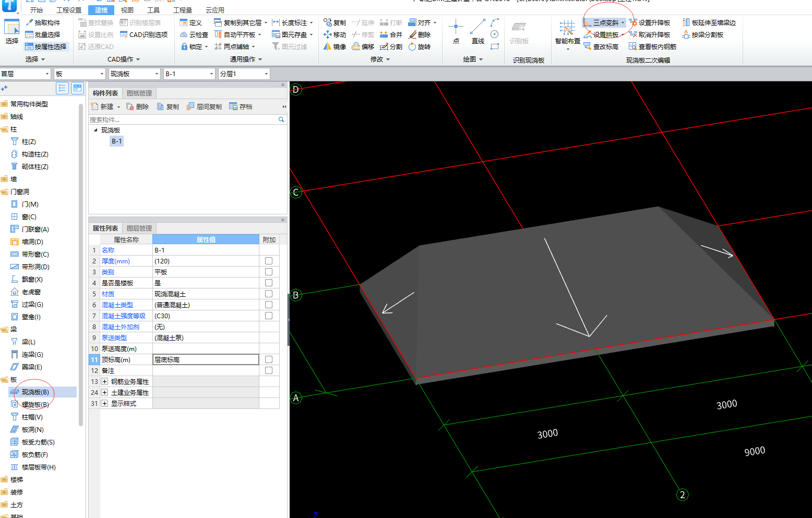
Task: Click 取消升降板 tool
Action: (x=650, y=34)
